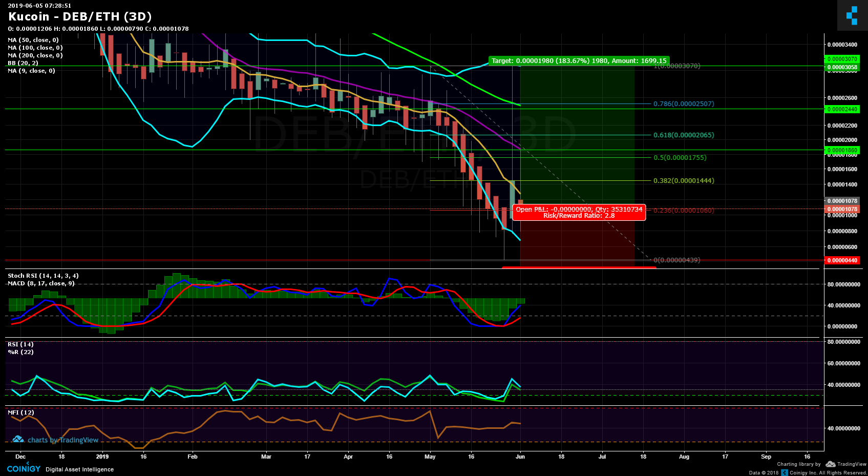Click price axis value 0.00002200
This screenshot has height=476, width=868.
tap(842, 126)
